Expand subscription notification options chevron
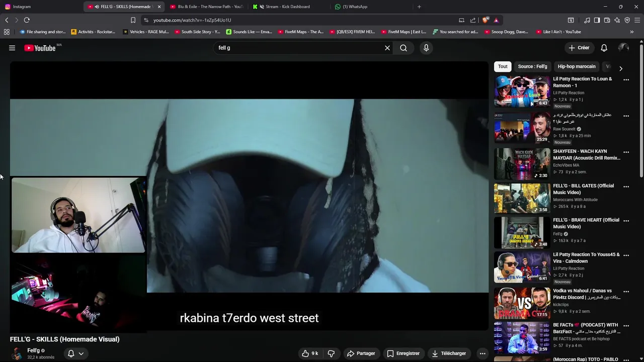The width and height of the screenshot is (644, 362). (x=80, y=353)
